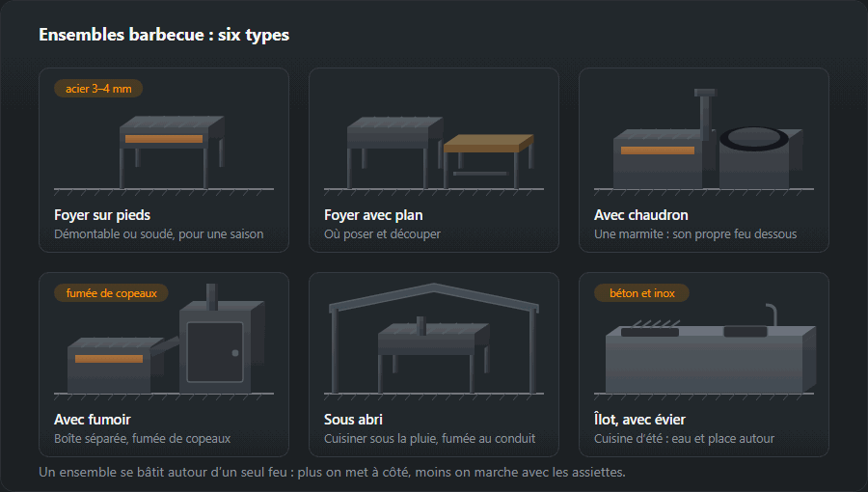The height and width of the screenshot is (492, 868).
Task: Select the 'Sous abri' title
Action: point(353,420)
